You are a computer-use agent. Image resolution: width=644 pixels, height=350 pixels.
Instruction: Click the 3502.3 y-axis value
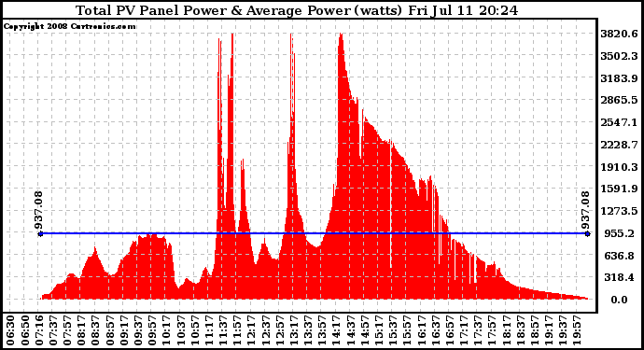[x=619, y=56]
